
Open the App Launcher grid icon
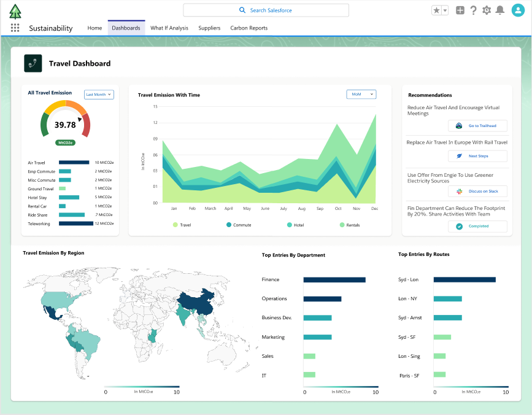click(x=15, y=27)
